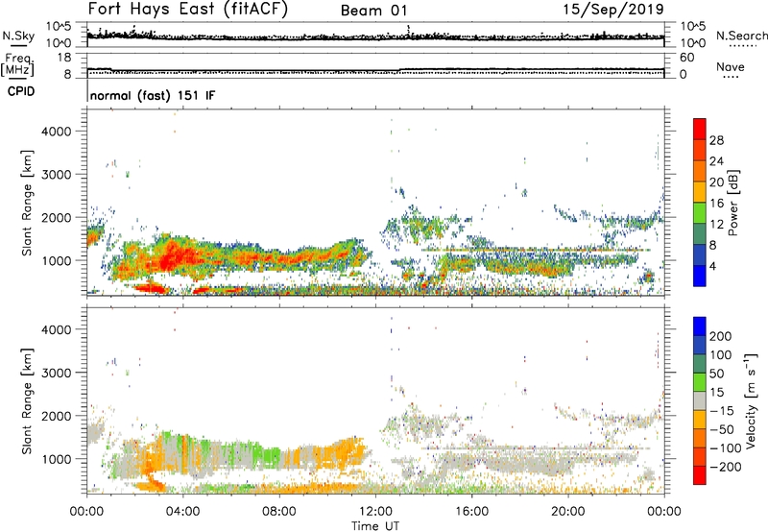Image resolution: width=768 pixels, height=532 pixels.
Task: Click the "N.Sky" legend label
Action: pyautogui.click(x=18, y=36)
